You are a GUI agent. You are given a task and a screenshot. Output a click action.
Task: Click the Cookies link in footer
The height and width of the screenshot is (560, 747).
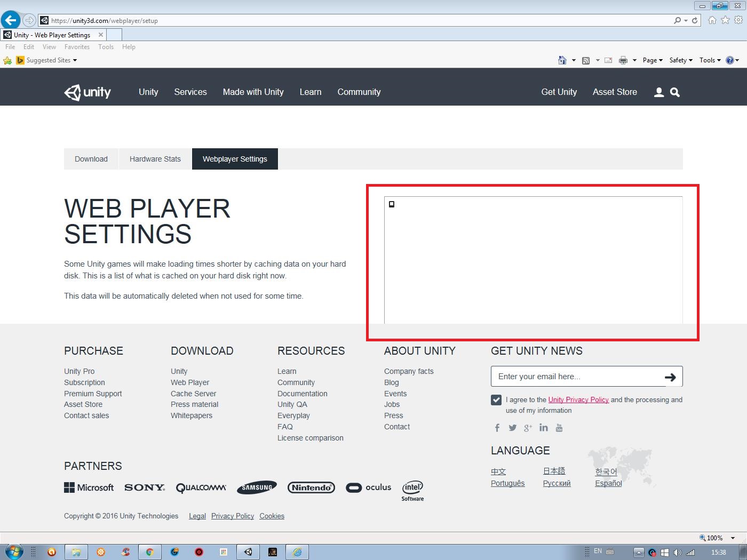click(272, 516)
